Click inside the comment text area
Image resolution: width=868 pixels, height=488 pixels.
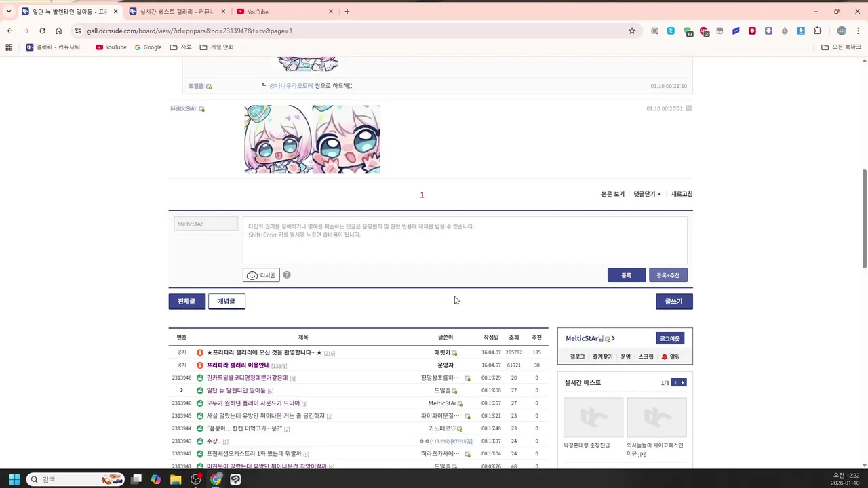click(465, 240)
